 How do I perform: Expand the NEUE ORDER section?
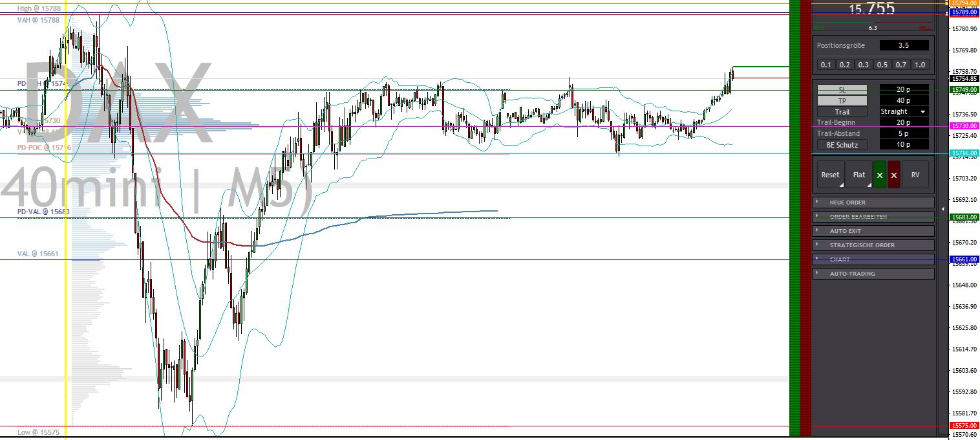pos(873,203)
